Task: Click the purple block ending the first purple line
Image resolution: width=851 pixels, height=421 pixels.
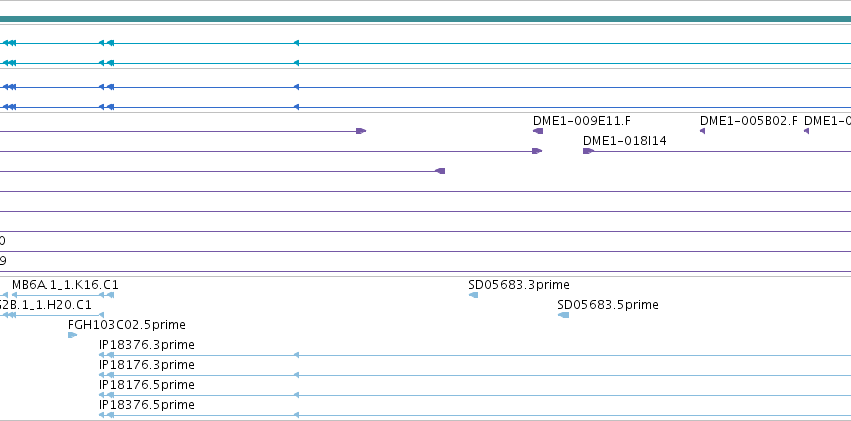Action: click(x=361, y=131)
